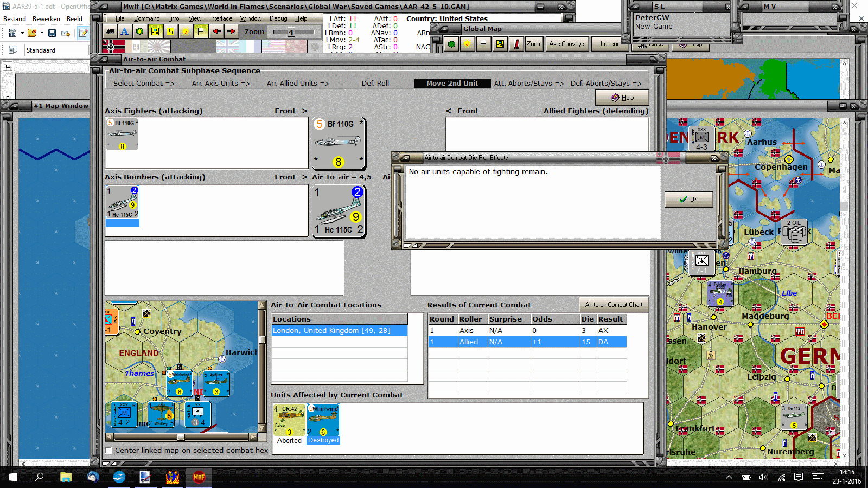Click the red marker icon in Global Map
The image size is (868, 488).
pos(516,44)
